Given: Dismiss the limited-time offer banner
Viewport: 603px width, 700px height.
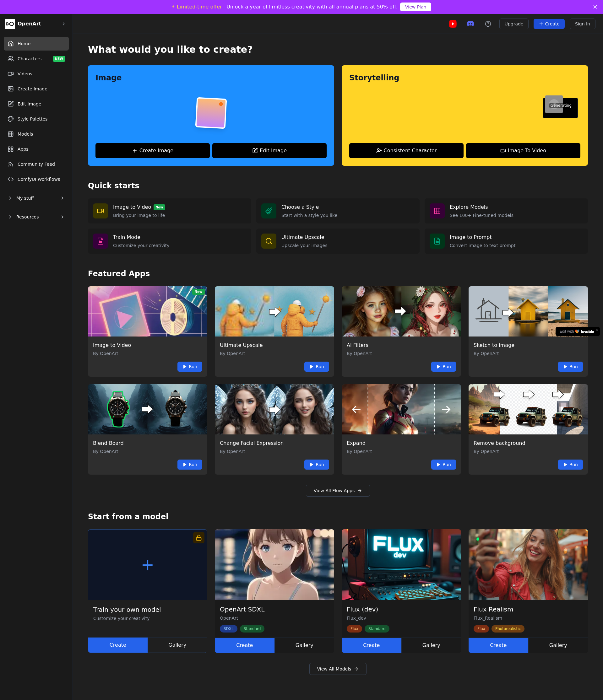Looking at the screenshot, I should 595,7.
